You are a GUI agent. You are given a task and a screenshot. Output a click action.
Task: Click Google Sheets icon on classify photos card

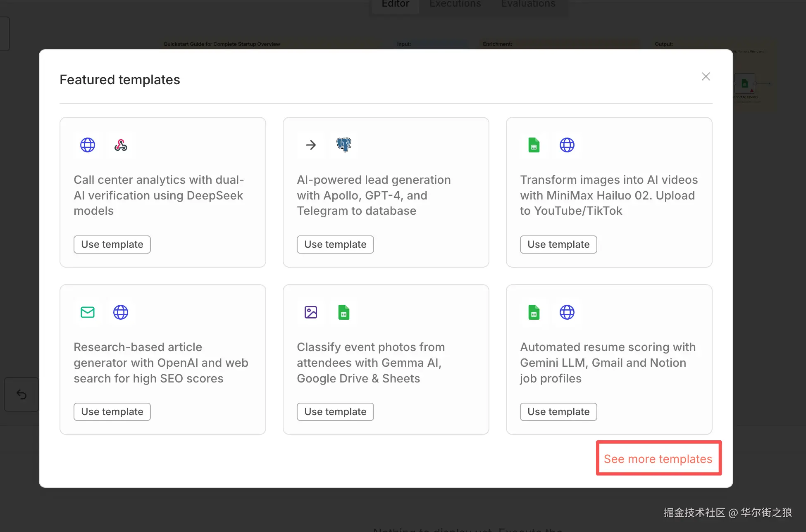pyautogui.click(x=343, y=312)
